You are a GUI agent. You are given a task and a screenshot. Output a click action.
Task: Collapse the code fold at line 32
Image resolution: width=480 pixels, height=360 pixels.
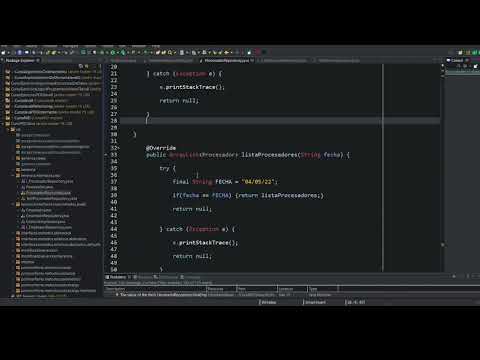pyautogui.click(x=119, y=148)
